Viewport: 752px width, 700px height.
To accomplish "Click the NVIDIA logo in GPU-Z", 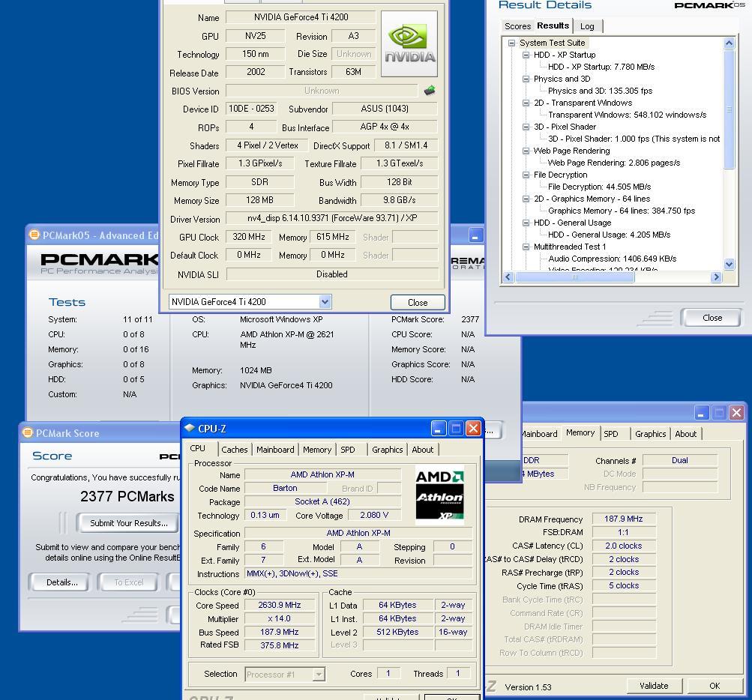I will pos(409,43).
